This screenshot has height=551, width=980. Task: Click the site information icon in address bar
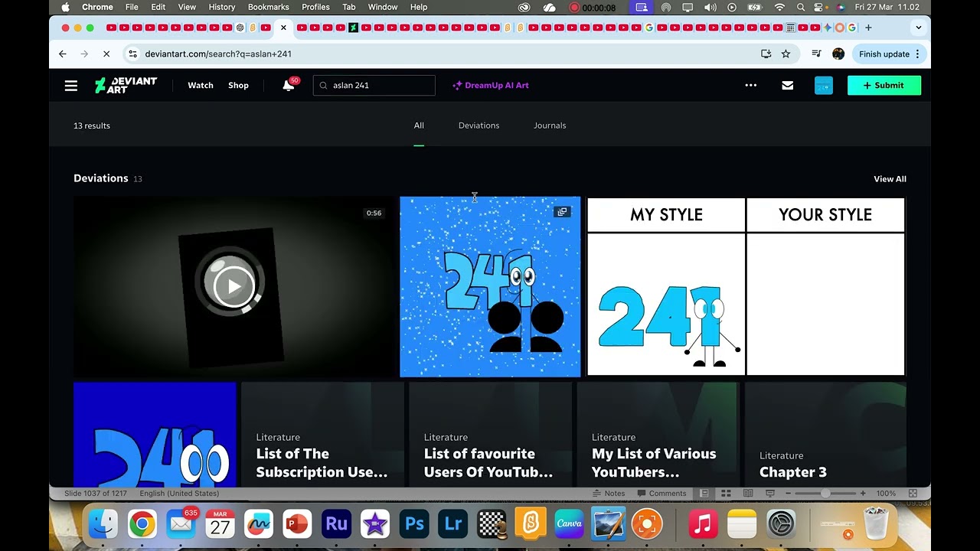(132, 54)
